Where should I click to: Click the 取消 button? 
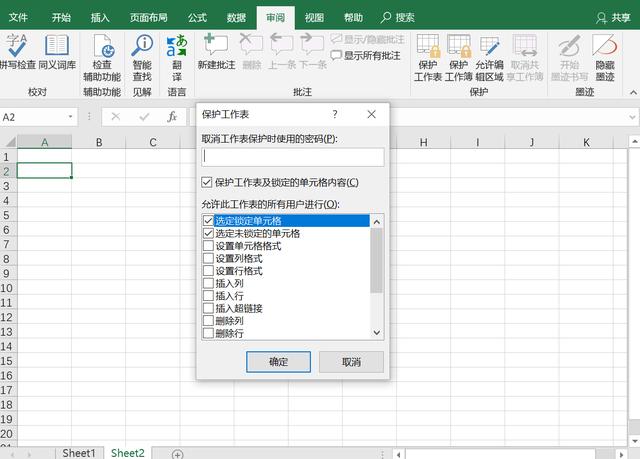click(x=351, y=362)
